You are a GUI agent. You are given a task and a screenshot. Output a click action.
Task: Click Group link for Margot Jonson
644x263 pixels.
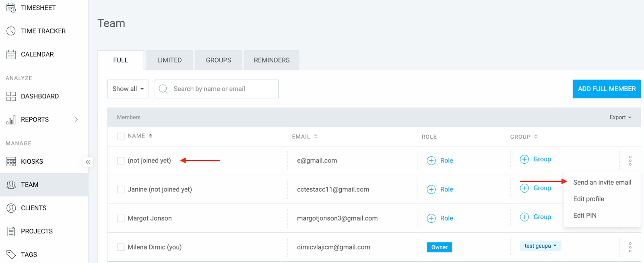pyautogui.click(x=542, y=217)
